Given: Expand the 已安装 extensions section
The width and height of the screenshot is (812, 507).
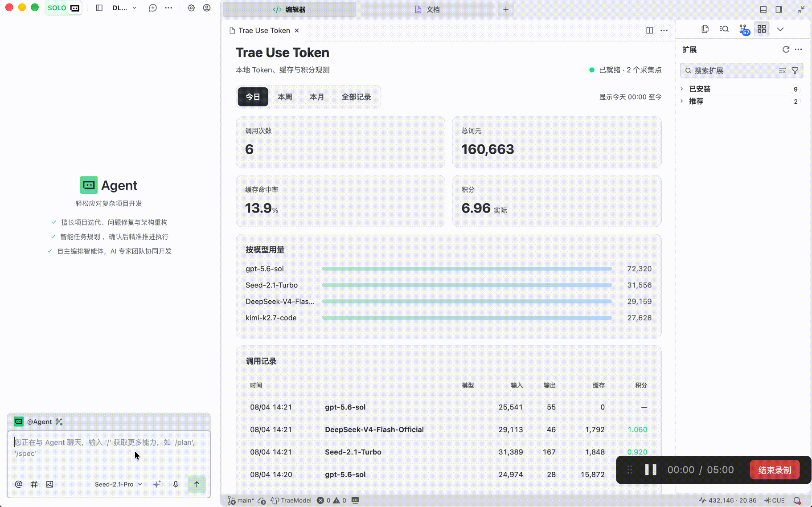Looking at the screenshot, I should click(x=741, y=89).
